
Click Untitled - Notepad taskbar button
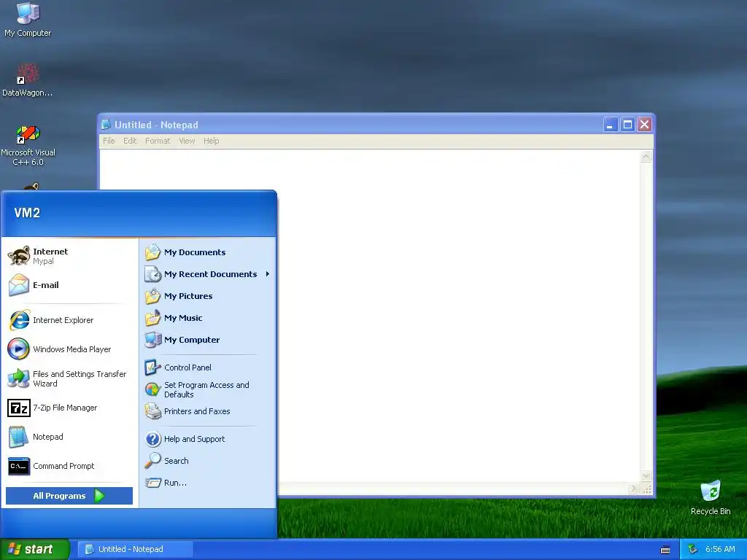135,549
